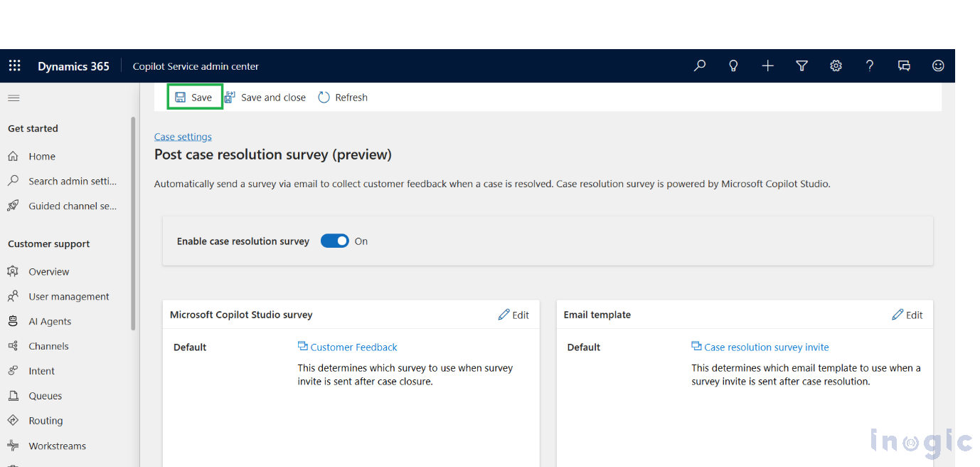Edit the Email template card
Screen dimensions: 980x467
click(x=907, y=315)
